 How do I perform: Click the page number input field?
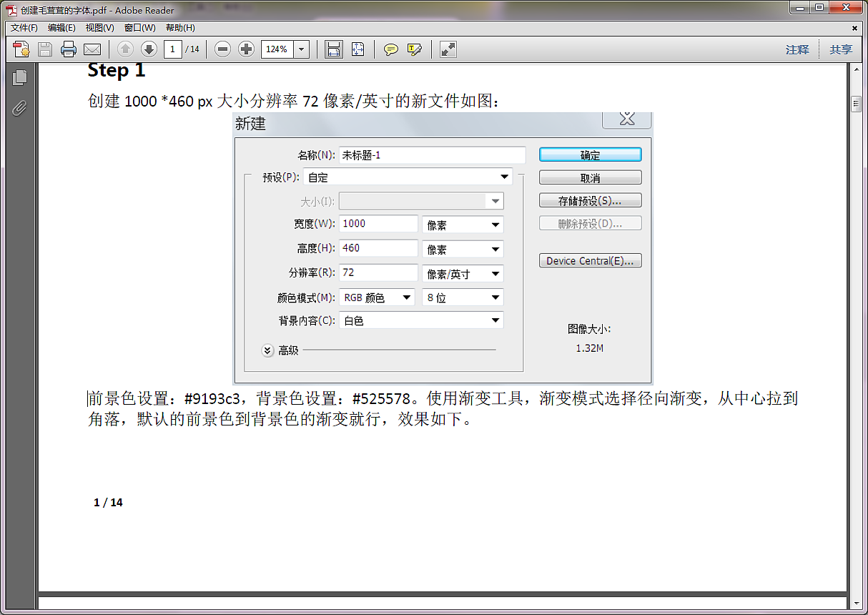[172, 49]
